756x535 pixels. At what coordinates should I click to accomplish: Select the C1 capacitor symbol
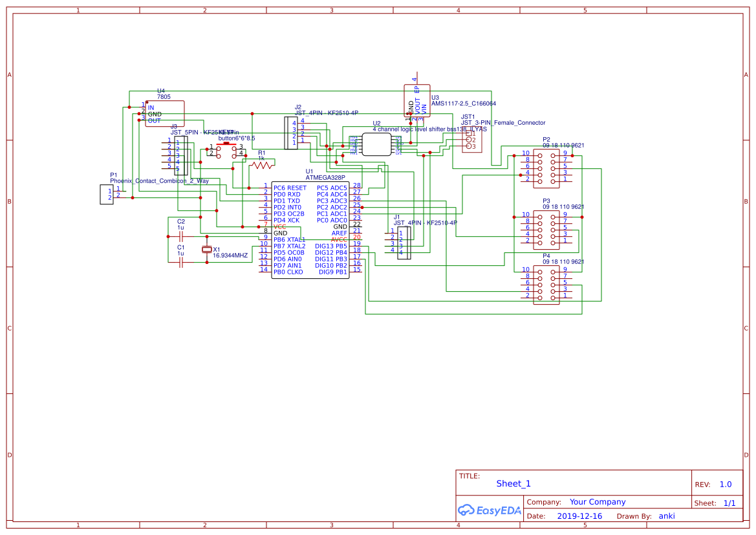(181, 263)
